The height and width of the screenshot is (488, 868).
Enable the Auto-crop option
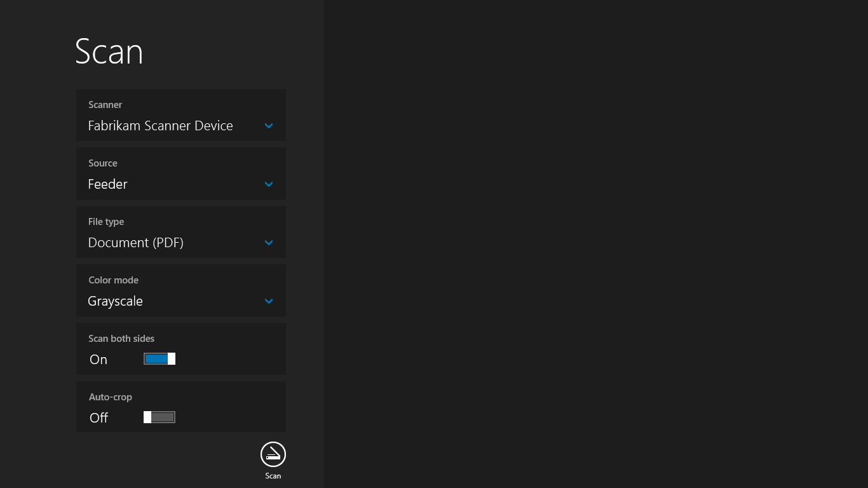click(x=159, y=417)
